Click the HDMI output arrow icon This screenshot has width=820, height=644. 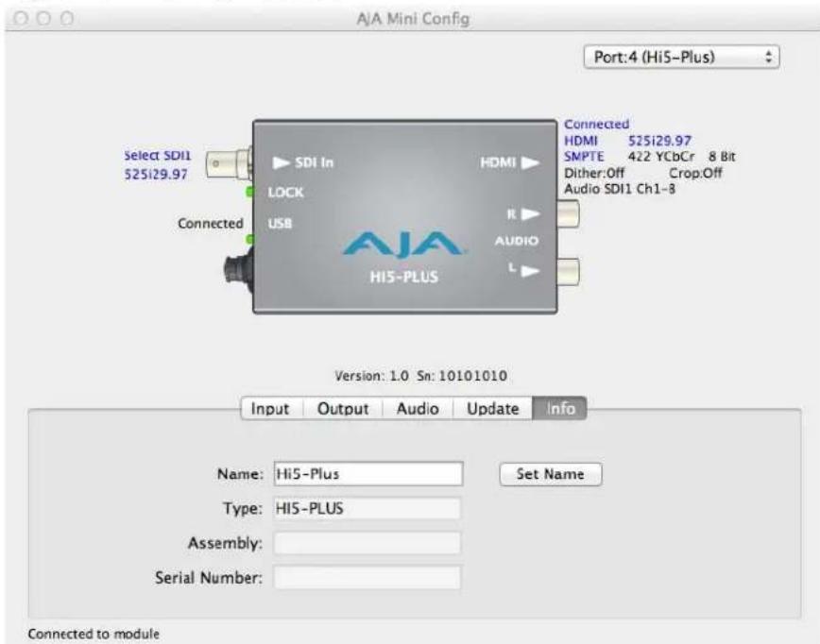tap(530, 163)
